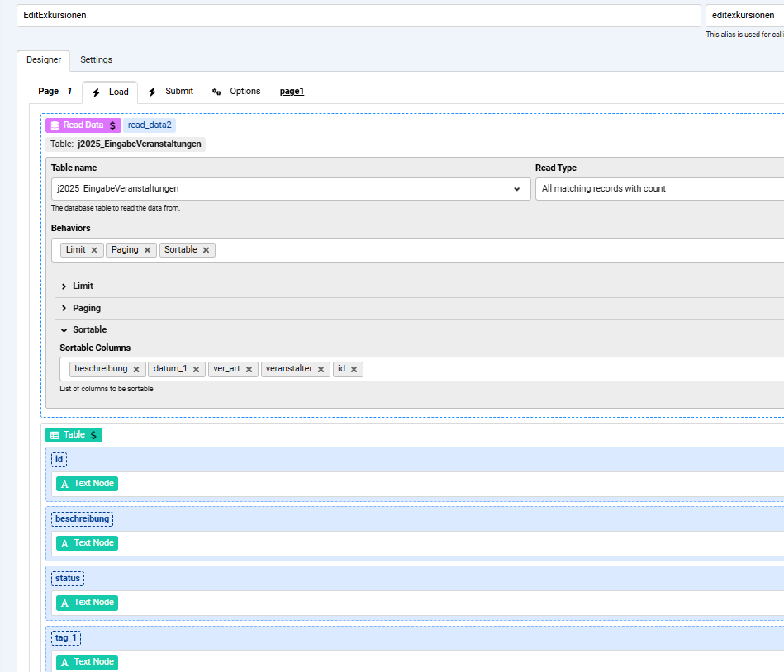784x672 pixels.
Task: Remove datum_1 from Sortable Columns
Action: (x=196, y=369)
